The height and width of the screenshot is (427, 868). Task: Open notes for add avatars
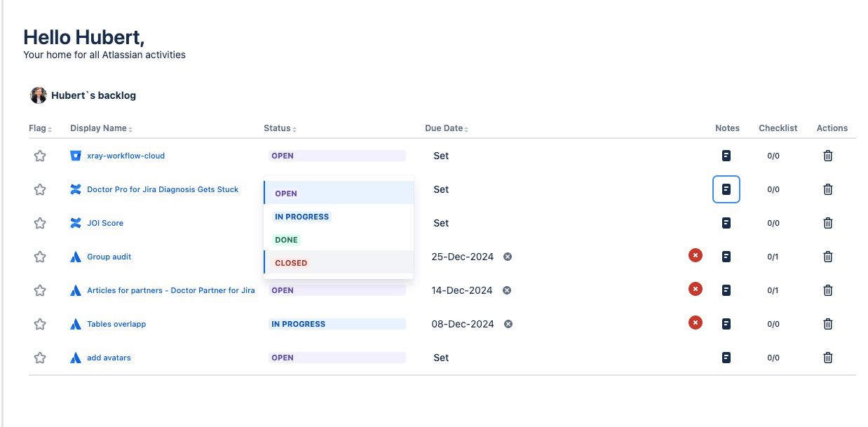[x=726, y=358]
